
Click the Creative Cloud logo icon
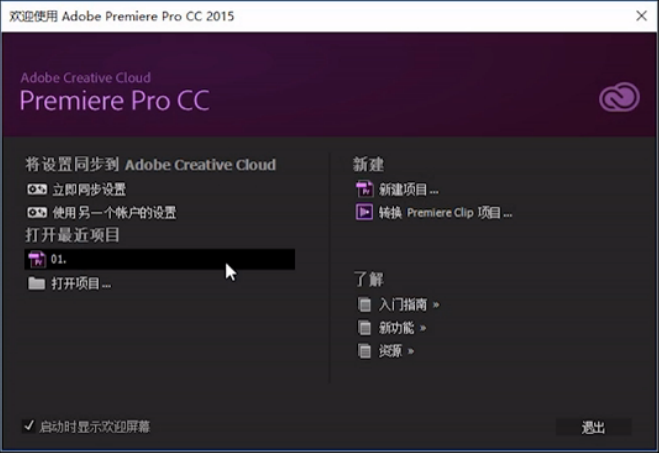tap(619, 97)
